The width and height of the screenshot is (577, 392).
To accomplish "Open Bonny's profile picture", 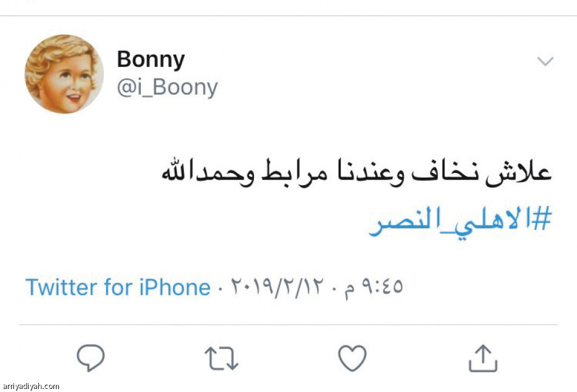I will pos(64,74).
